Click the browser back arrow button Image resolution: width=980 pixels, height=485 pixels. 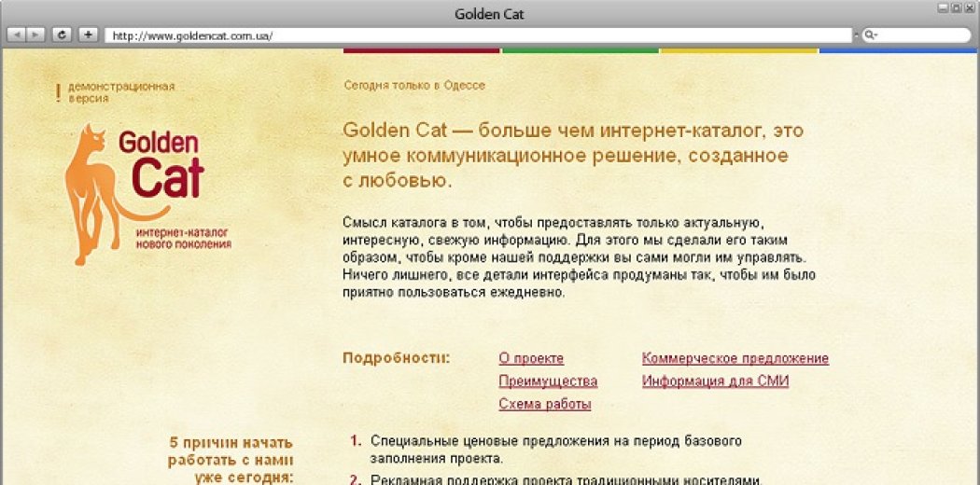click(x=17, y=35)
